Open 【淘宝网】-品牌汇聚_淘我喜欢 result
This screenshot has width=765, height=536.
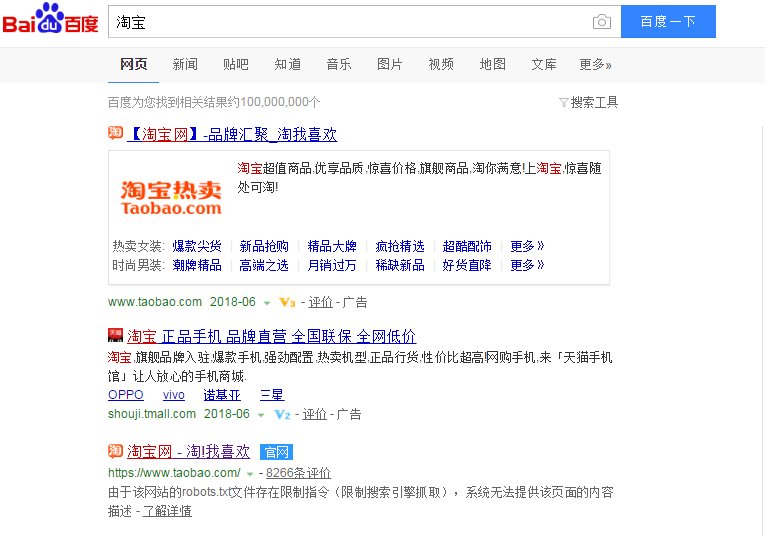point(232,134)
